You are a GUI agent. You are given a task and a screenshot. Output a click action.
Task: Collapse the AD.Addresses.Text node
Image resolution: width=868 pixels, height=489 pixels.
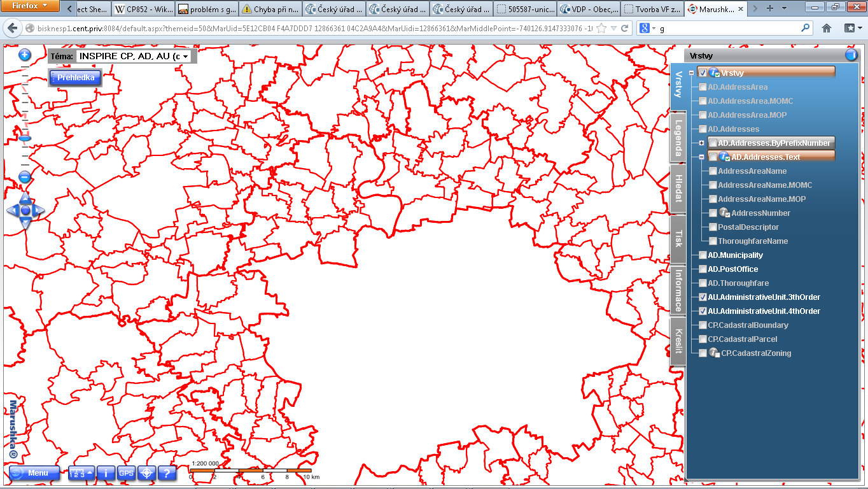click(x=701, y=157)
